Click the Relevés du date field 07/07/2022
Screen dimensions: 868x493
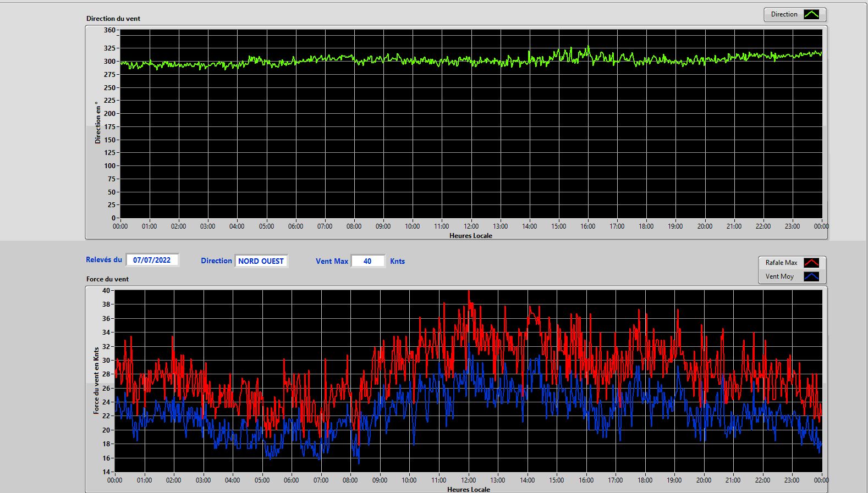coord(152,260)
